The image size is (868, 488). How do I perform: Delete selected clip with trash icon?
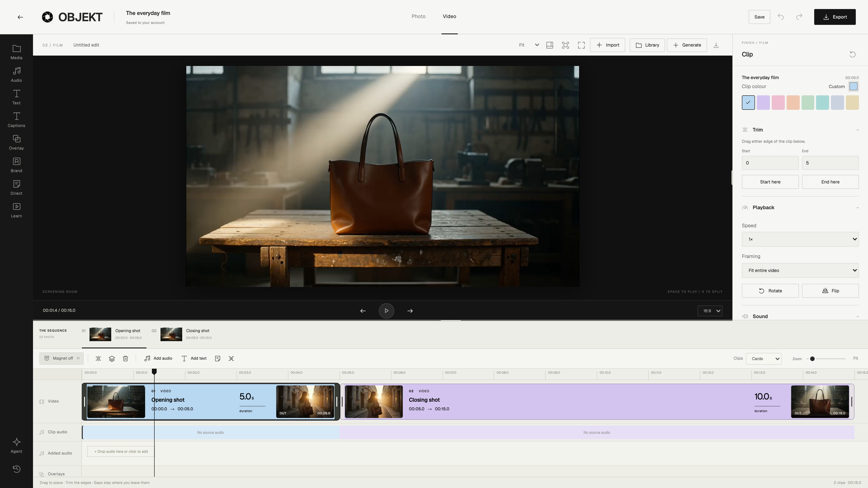pyautogui.click(x=125, y=358)
